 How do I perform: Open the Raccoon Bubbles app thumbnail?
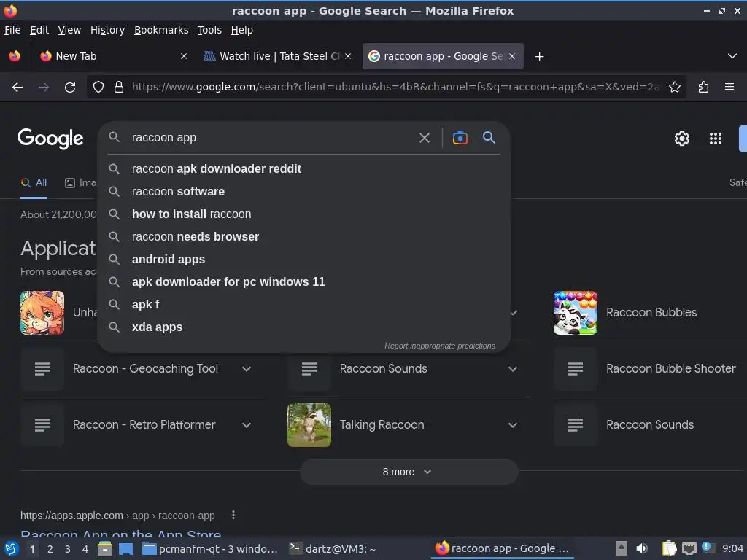575,313
